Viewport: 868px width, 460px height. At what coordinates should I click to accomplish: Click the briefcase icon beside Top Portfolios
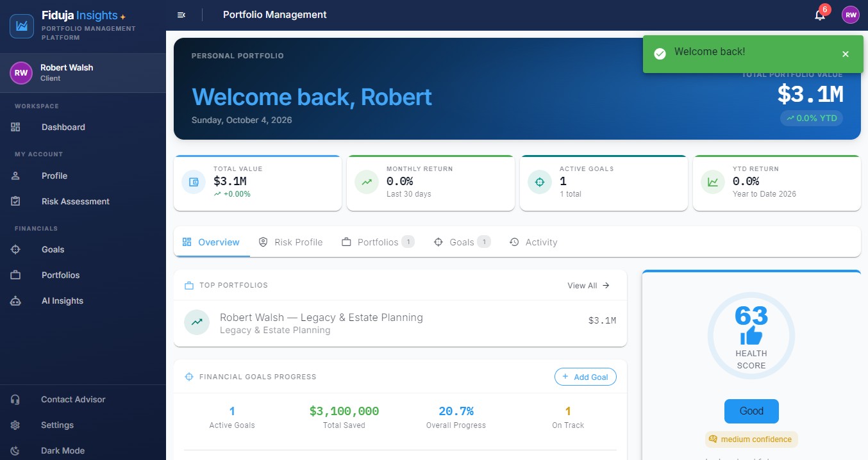(x=189, y=285)
